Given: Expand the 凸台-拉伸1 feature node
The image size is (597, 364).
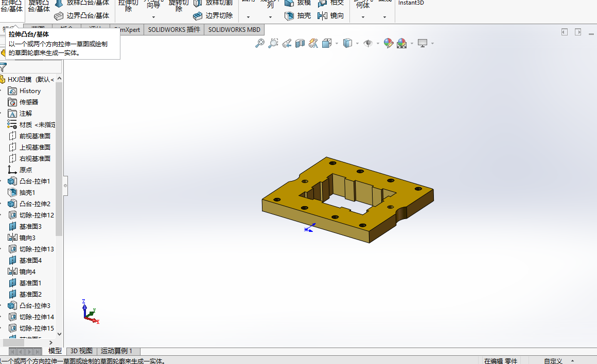Looking at the screenshot, I should coord(1,181).
